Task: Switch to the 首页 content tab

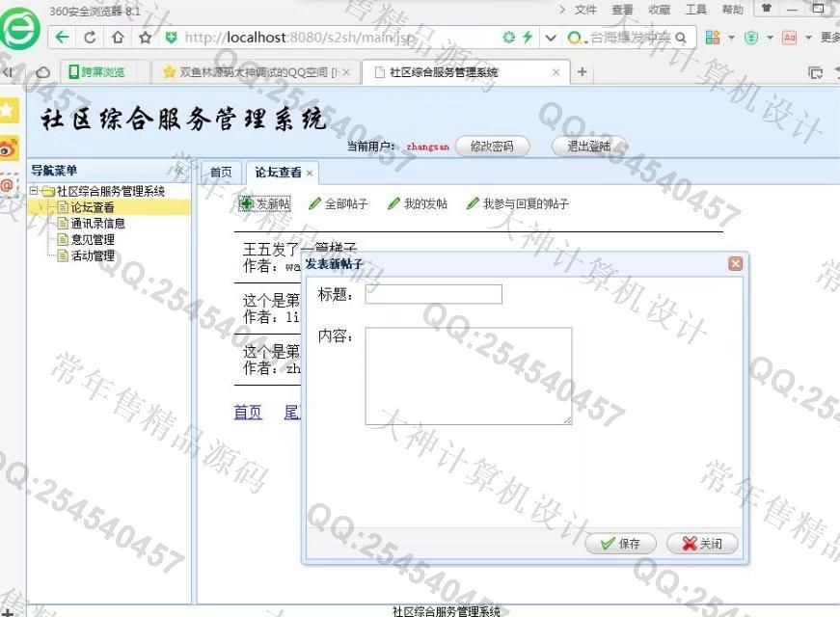Action: (x=221, y=172)
